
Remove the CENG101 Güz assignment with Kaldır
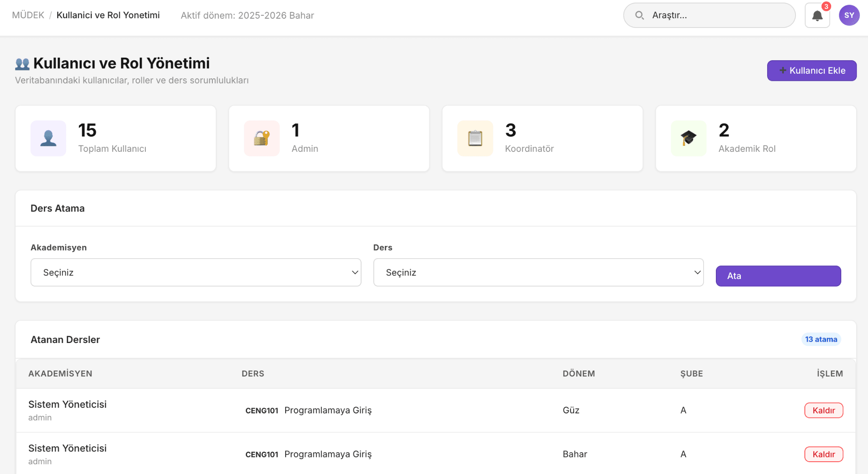(823, 410)
